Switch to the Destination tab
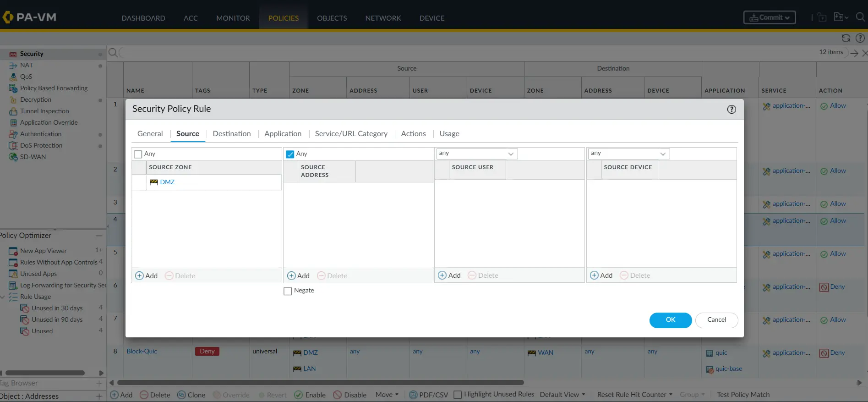The width and height of the screenshot is (868, 402). (232, 133)
